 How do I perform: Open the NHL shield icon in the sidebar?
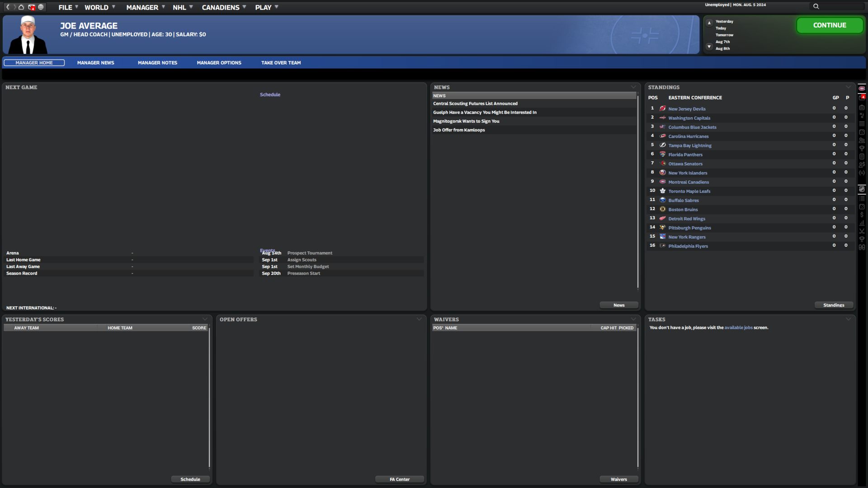(x=862, y=189)
